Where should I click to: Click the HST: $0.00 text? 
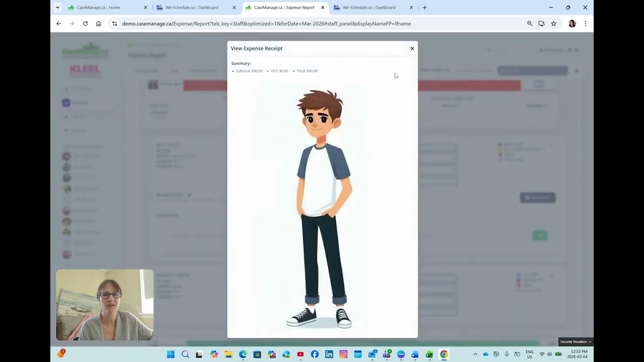coord(279,71)
